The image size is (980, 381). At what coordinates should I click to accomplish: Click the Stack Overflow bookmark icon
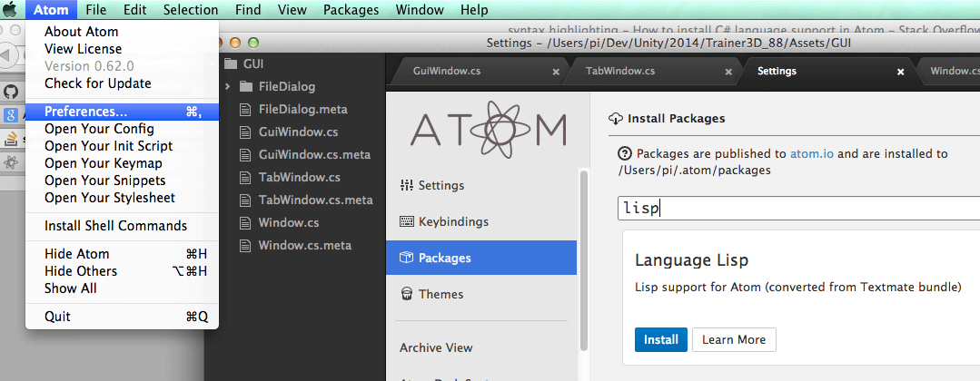(12, 139)
